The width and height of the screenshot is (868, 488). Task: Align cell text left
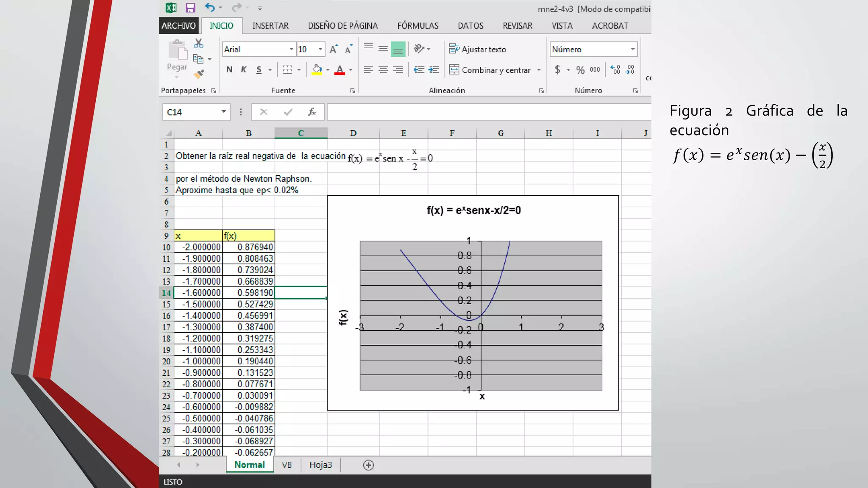(x=368, y=69)
